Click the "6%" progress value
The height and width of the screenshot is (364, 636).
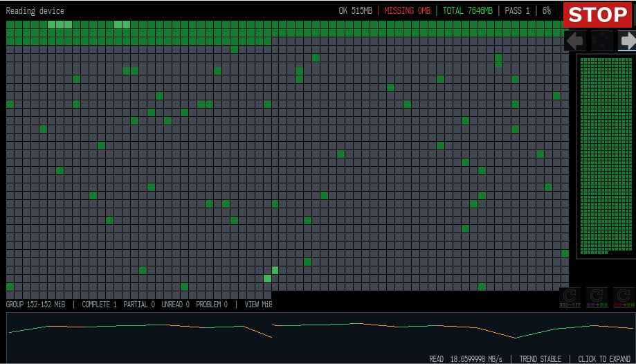coord(547,10)
